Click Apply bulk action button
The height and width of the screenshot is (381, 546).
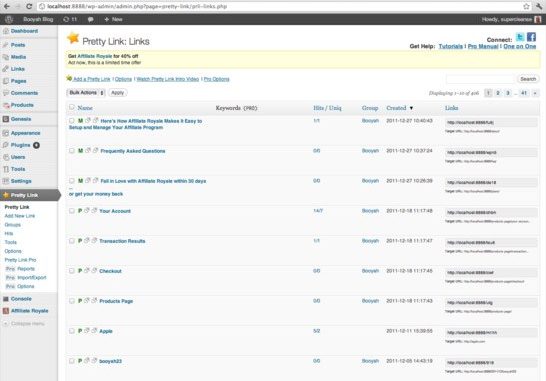tap(118, 93)
